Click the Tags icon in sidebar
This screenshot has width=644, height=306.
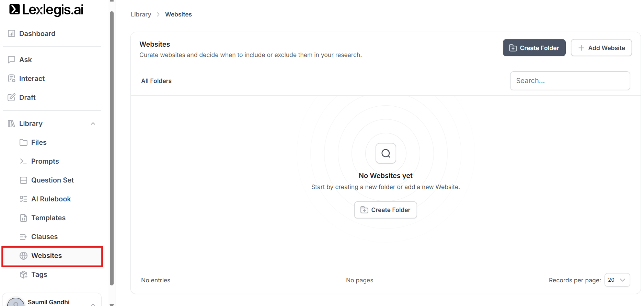click(23, 274)
